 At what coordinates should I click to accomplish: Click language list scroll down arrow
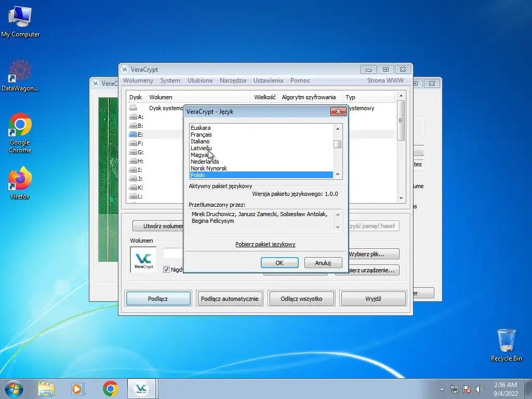tap(338, 175)
